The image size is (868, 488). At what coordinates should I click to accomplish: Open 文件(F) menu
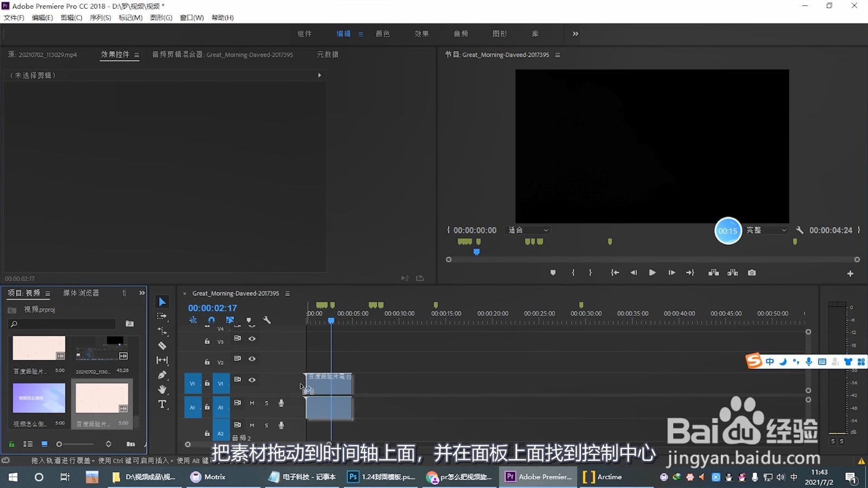tap(14, 18)
